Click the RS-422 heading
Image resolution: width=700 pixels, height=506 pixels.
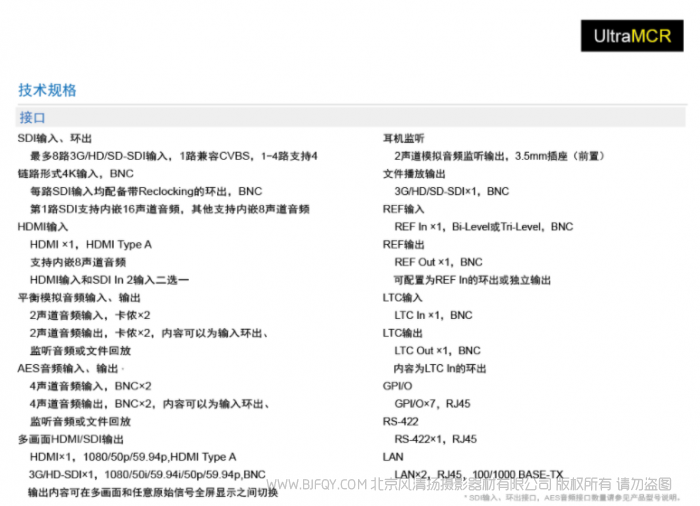click(401, 422)
